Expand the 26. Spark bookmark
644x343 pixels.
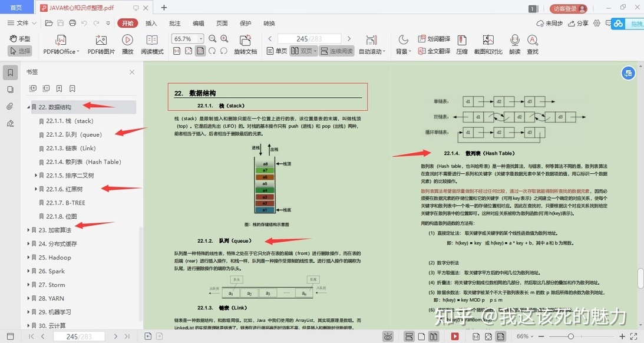pyautogui.click(x=28, y=271)
